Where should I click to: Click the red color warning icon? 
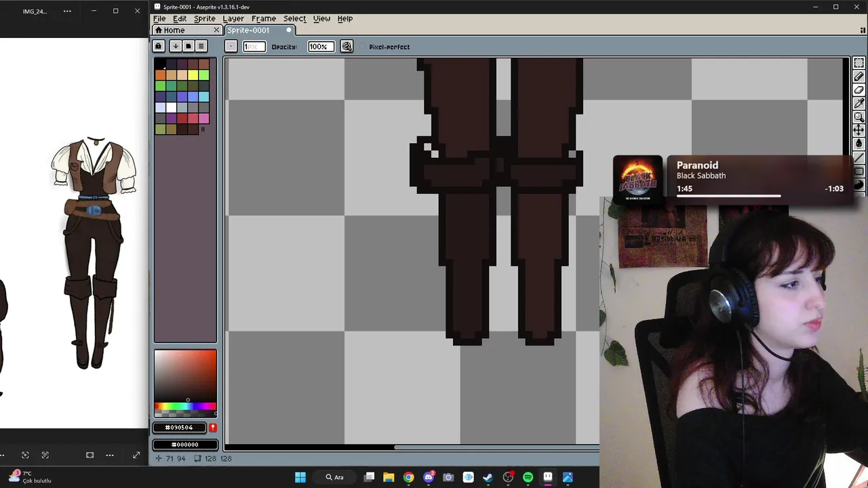(x=213, y=428)
